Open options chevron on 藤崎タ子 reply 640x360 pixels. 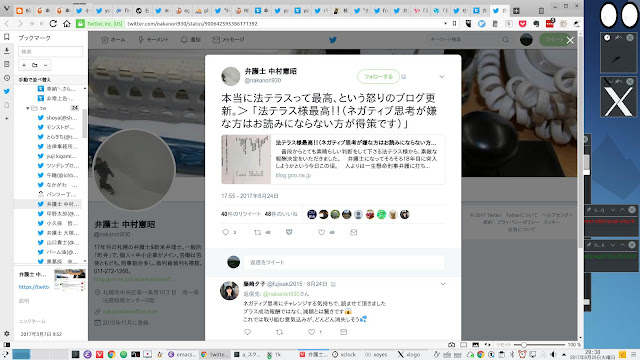click(443, 284)
